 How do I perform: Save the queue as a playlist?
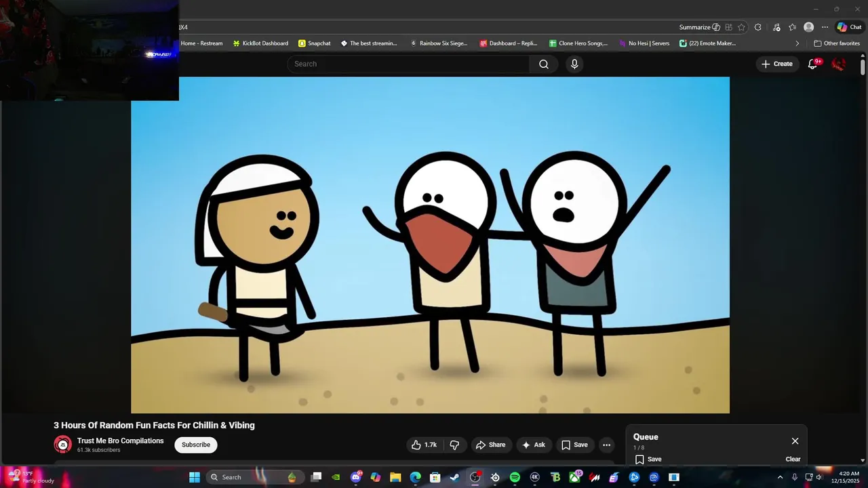tap(648, 459)
